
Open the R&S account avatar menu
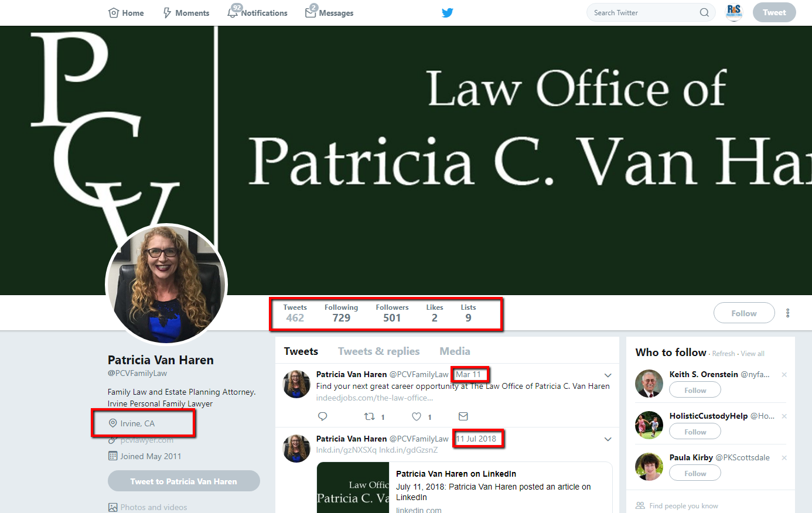coord(734,12)
